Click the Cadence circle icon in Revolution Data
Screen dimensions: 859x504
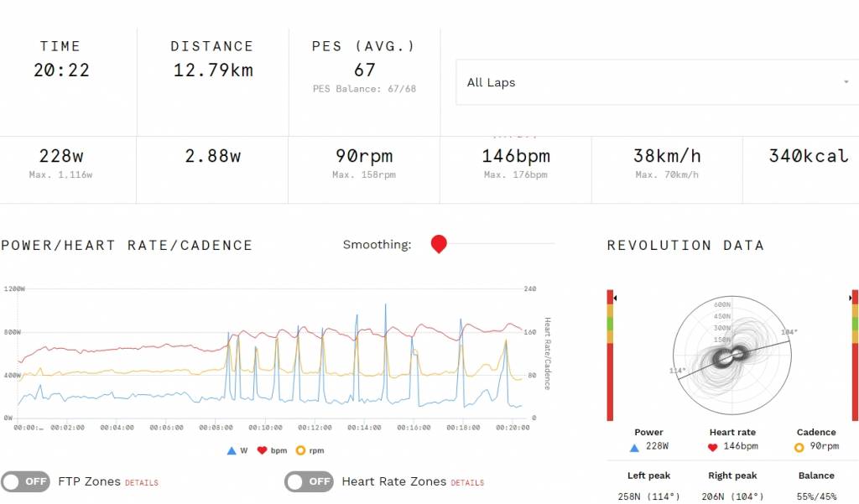799,448
